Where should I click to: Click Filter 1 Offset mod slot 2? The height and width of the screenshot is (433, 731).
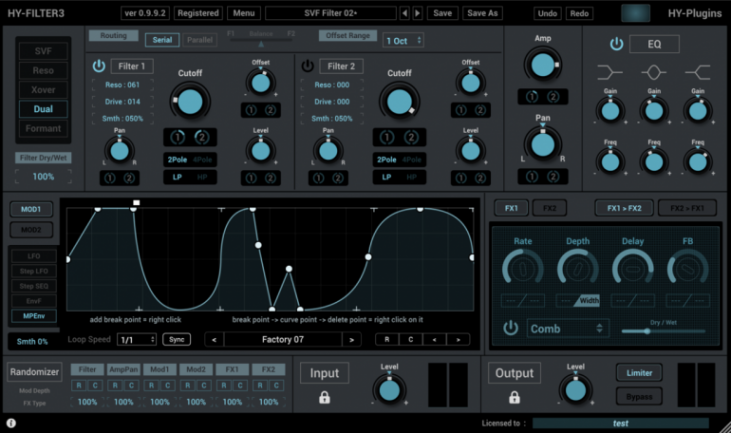click(270, 110)
